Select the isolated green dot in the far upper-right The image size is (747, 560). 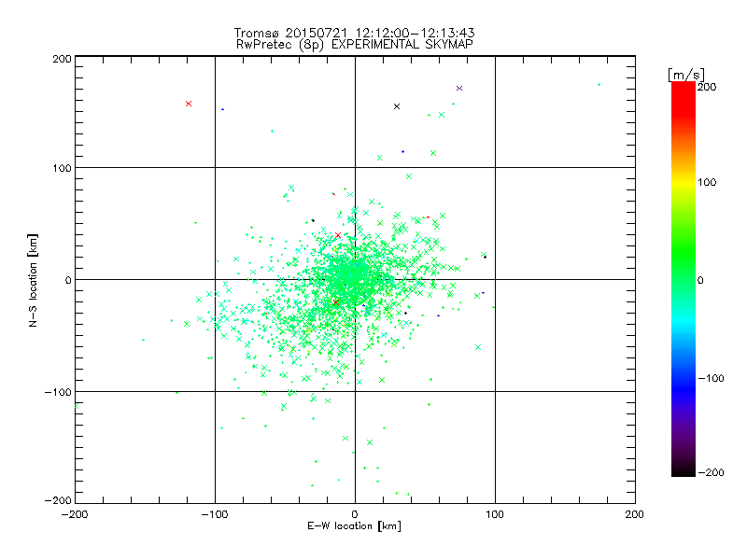(x=599, y=85)
